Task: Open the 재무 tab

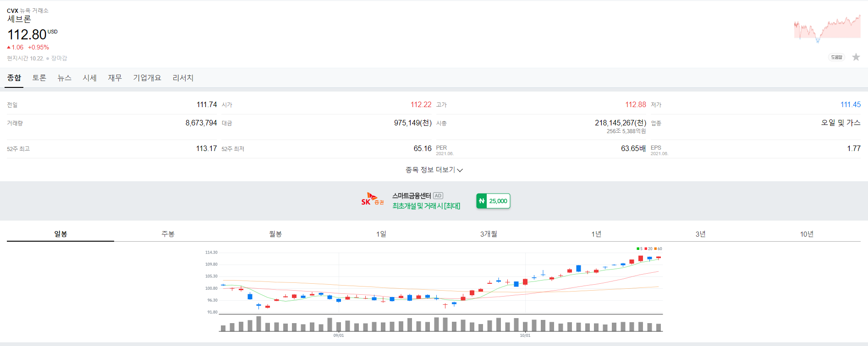Action: coord(115,78)
